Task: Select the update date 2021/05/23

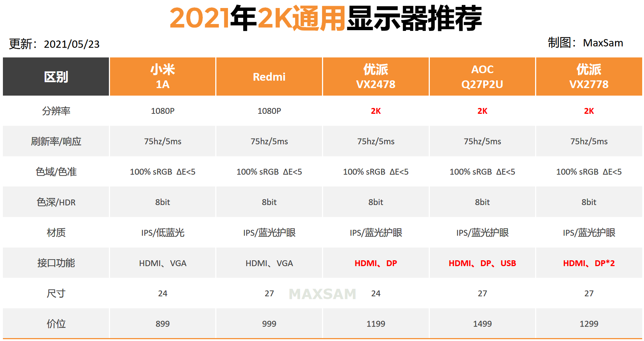Action: tap(72, 44)
